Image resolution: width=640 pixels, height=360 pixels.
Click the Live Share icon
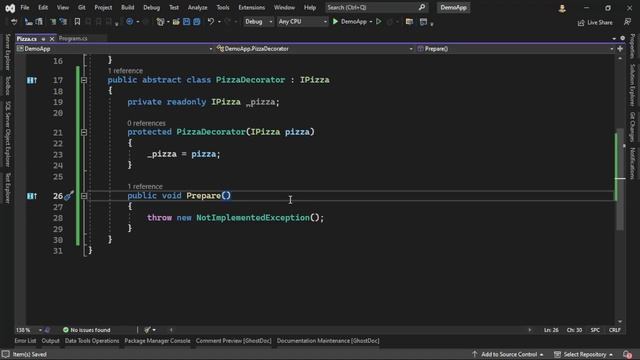click(x=581, y=23)
